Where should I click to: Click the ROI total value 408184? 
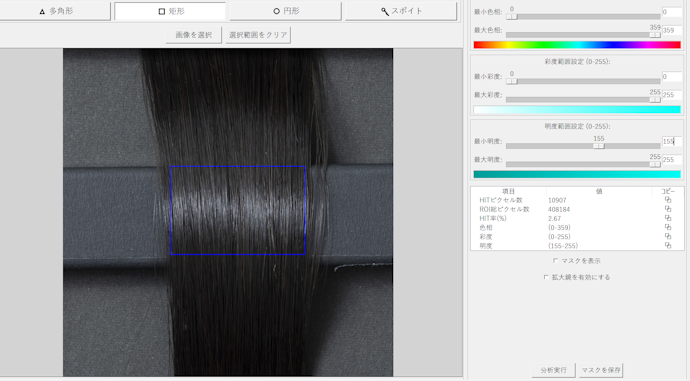pos(559,209)
